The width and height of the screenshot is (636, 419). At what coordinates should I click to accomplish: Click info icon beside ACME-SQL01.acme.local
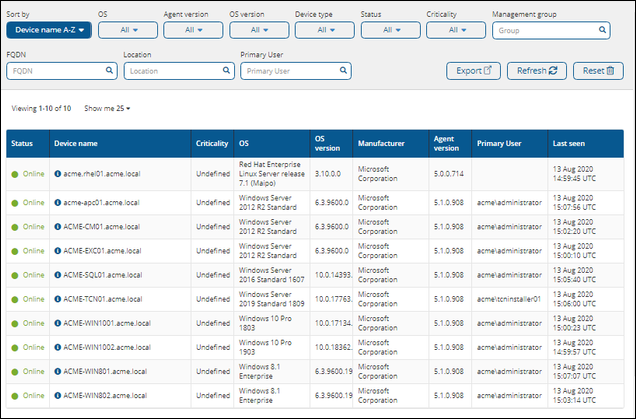click(58, 275)
